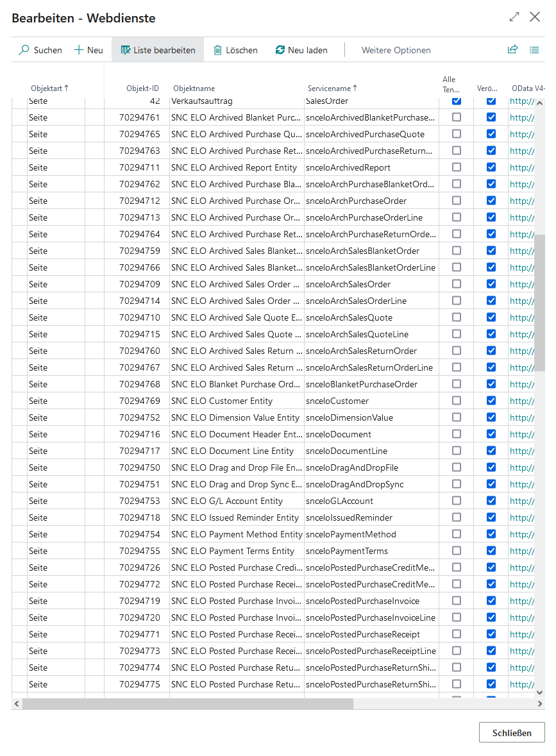556x756 pixels.
Task: Open Objekt-ID column header menu
Action: (142, 88)
